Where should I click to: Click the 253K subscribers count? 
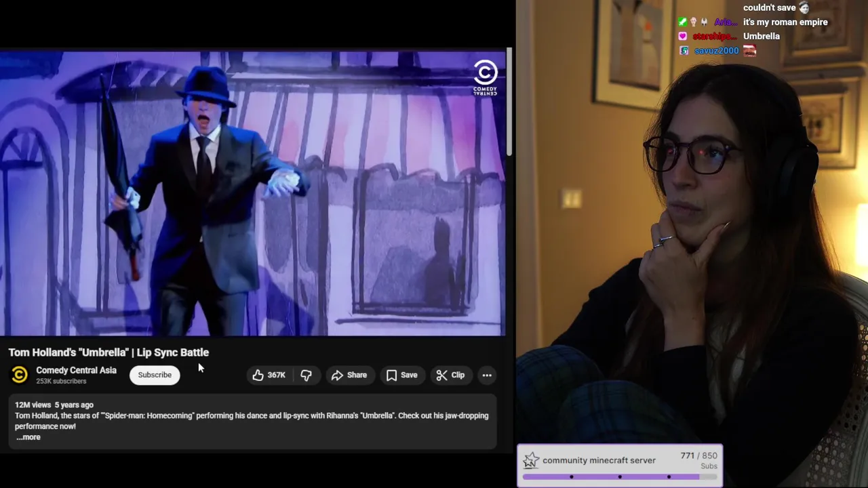61,381
